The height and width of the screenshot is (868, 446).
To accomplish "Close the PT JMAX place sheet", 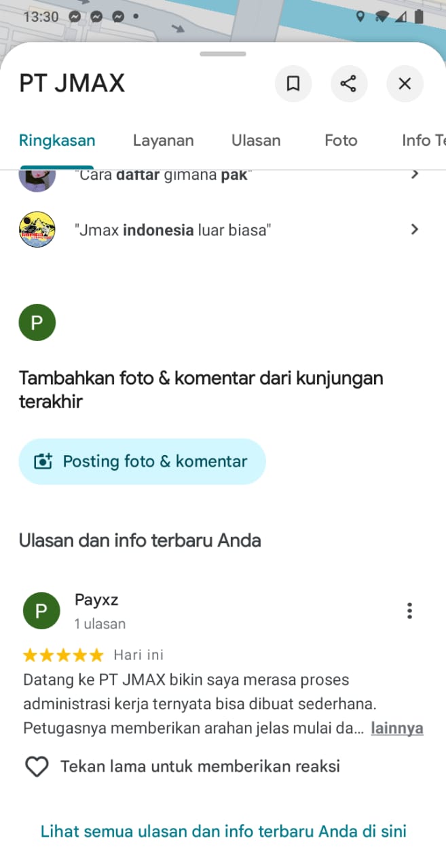I will pyautogui.click(x=405, y=83).
